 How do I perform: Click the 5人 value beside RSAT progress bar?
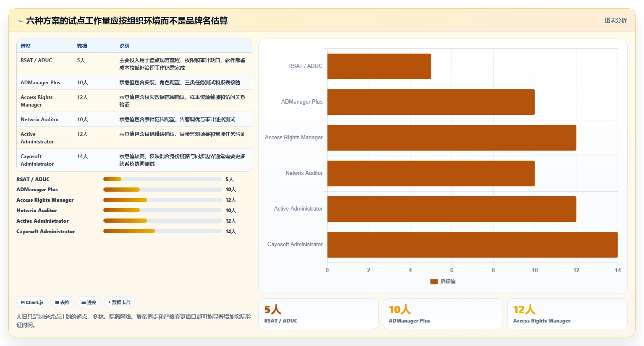229,180
